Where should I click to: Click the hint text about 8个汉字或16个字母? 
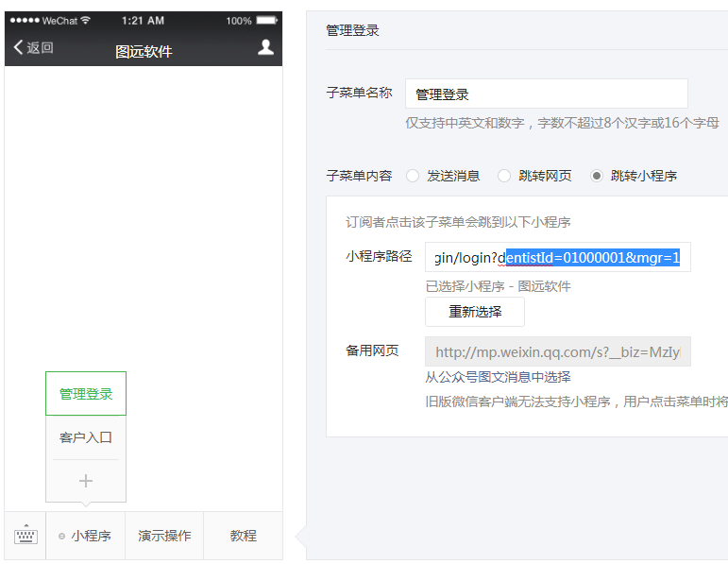[x=562, y=123]
